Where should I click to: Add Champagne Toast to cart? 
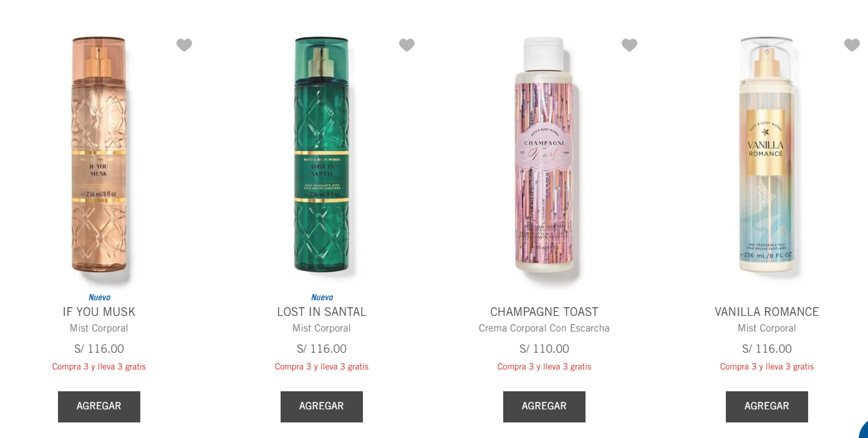coord(544,407)
